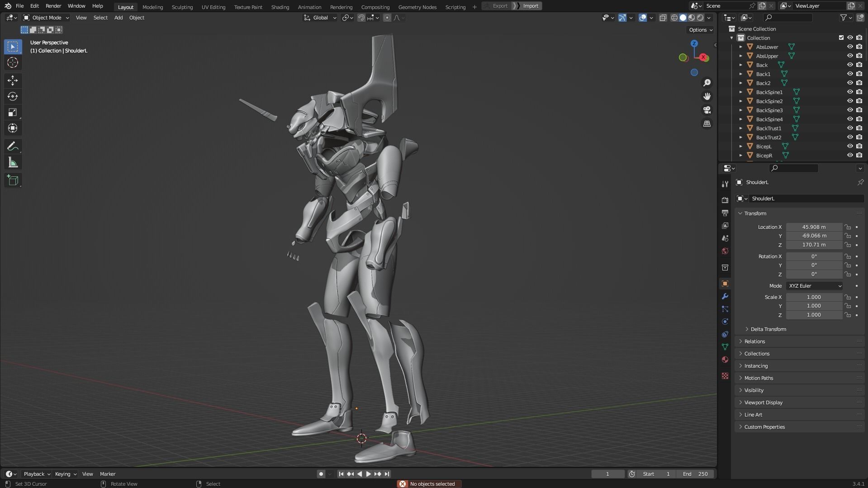Activate the Transform tool

(13, 128)
